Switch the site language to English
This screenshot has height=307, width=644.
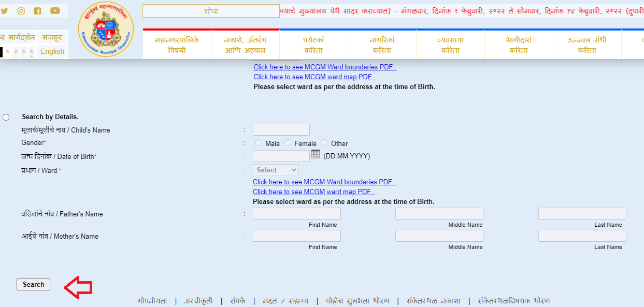pyautogui.click(x=51, y=52)
